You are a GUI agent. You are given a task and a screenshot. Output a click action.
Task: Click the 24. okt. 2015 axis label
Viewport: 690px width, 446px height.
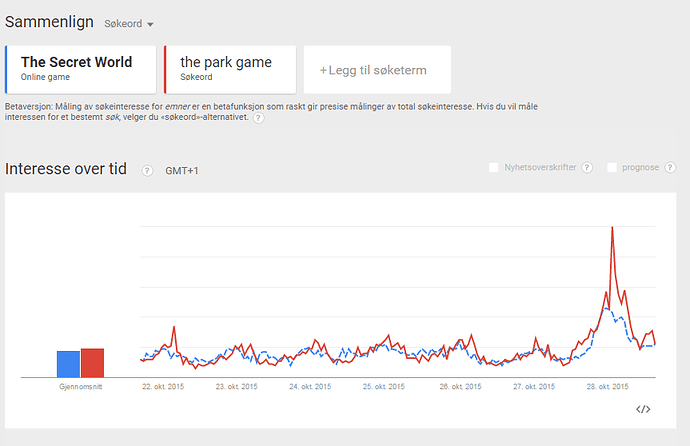tap(310, 387)
